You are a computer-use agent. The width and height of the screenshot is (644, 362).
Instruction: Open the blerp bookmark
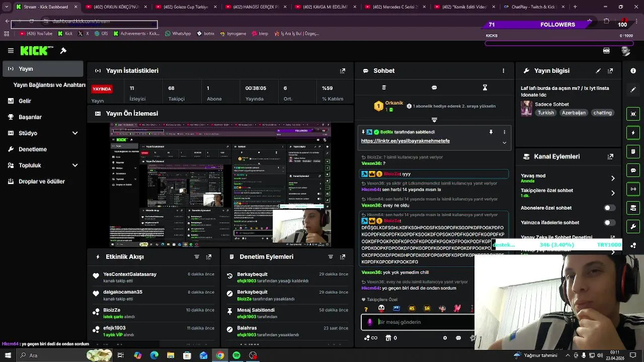click(260, 34)
